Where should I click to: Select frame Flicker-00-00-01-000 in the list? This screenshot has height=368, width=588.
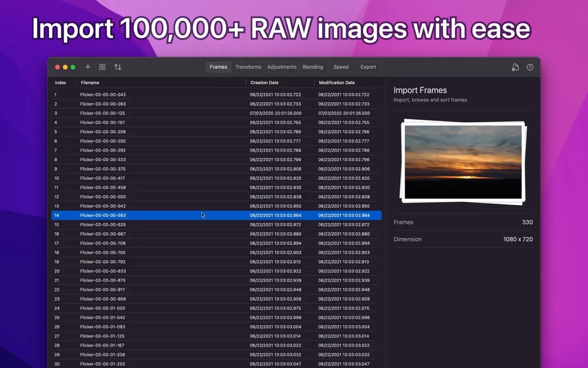coord(102,308)
